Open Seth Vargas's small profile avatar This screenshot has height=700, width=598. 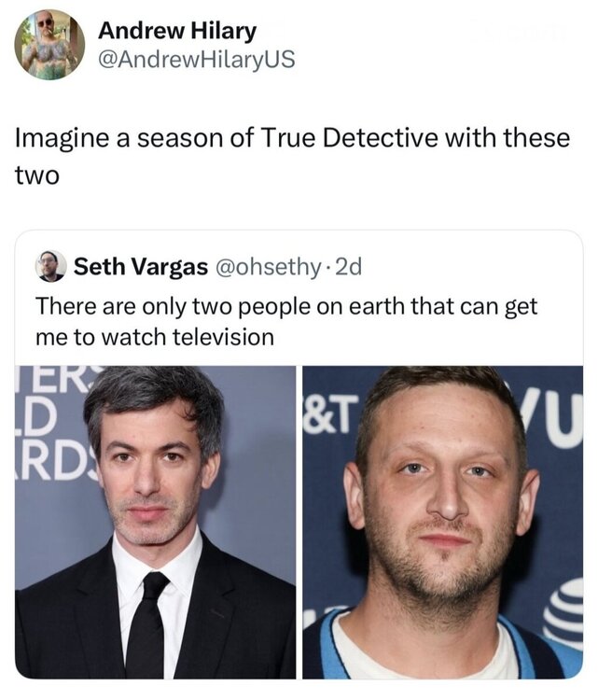point(50,267)
